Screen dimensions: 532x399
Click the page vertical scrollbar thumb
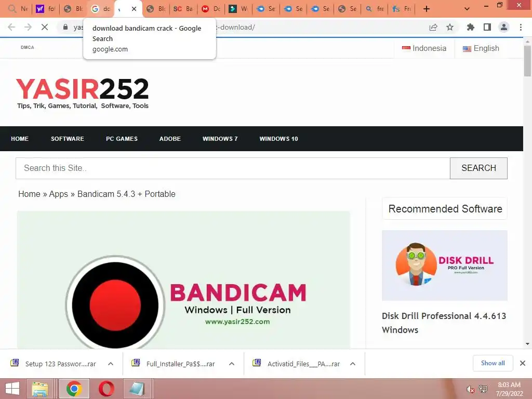click(x=527, y=61)
